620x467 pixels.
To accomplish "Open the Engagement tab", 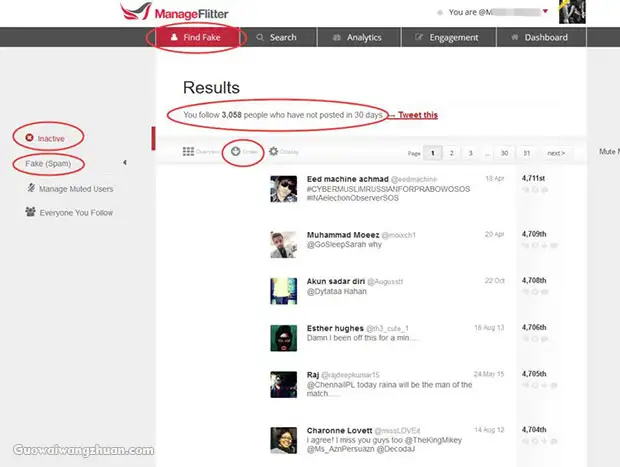I will coord(448,37).
